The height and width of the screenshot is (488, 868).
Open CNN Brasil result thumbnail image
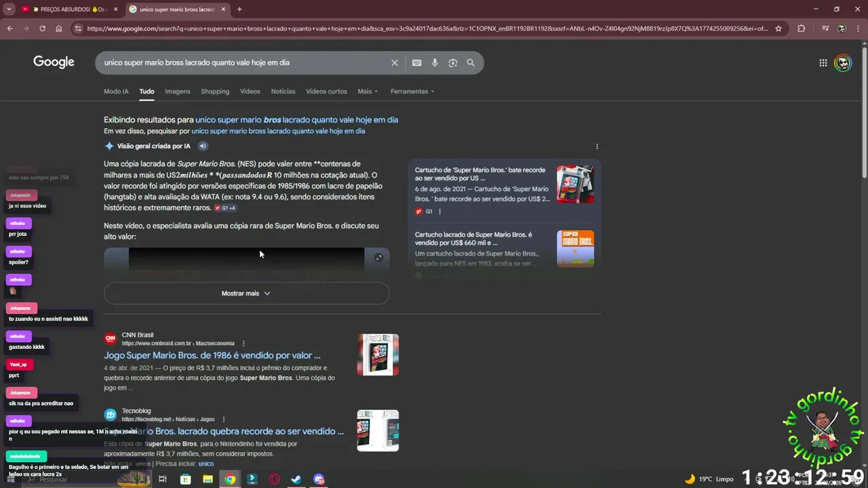click(378, 354)
